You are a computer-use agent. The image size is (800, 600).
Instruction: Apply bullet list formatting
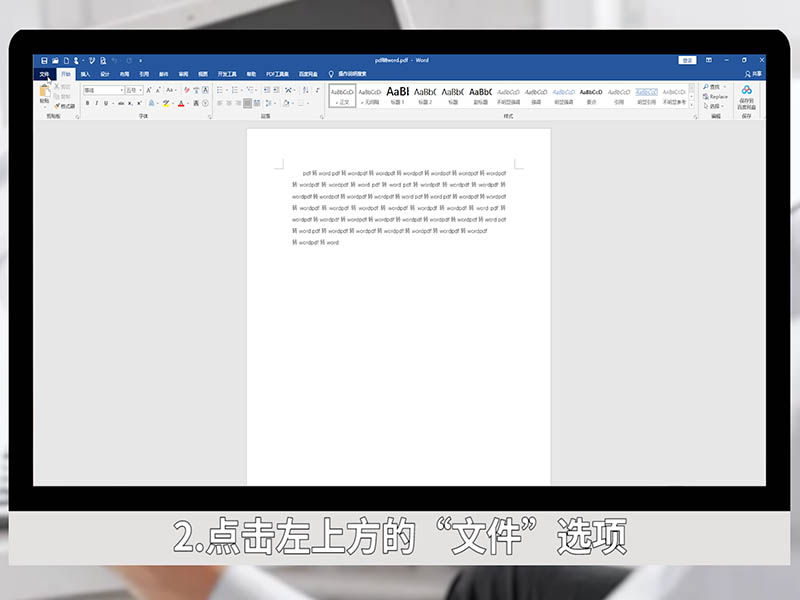(219, 89)
